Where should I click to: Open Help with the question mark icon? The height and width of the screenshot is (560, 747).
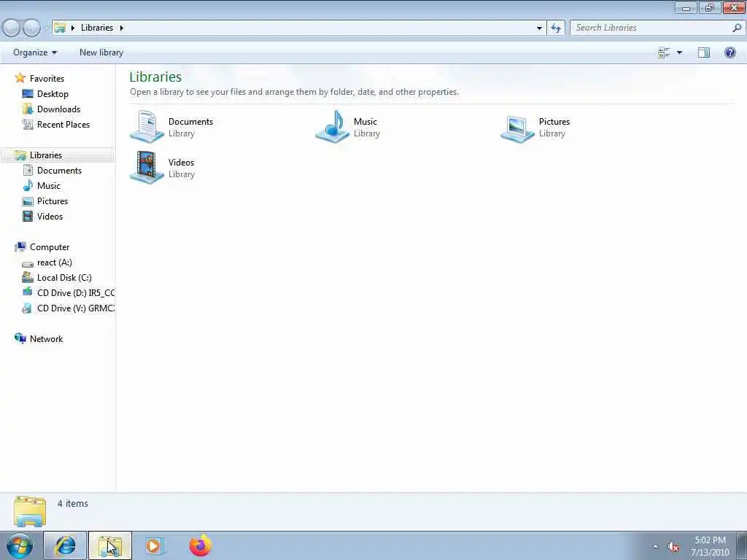coord(729,52)
